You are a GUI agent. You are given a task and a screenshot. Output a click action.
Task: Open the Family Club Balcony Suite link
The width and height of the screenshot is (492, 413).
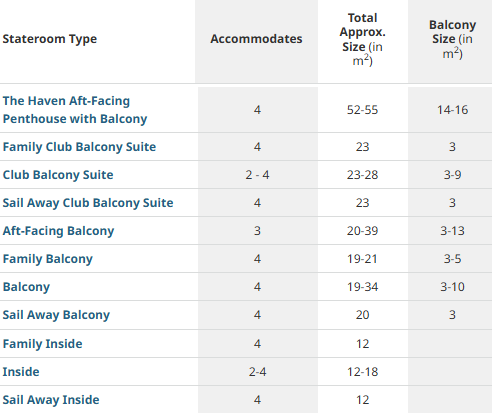(79, 147)
